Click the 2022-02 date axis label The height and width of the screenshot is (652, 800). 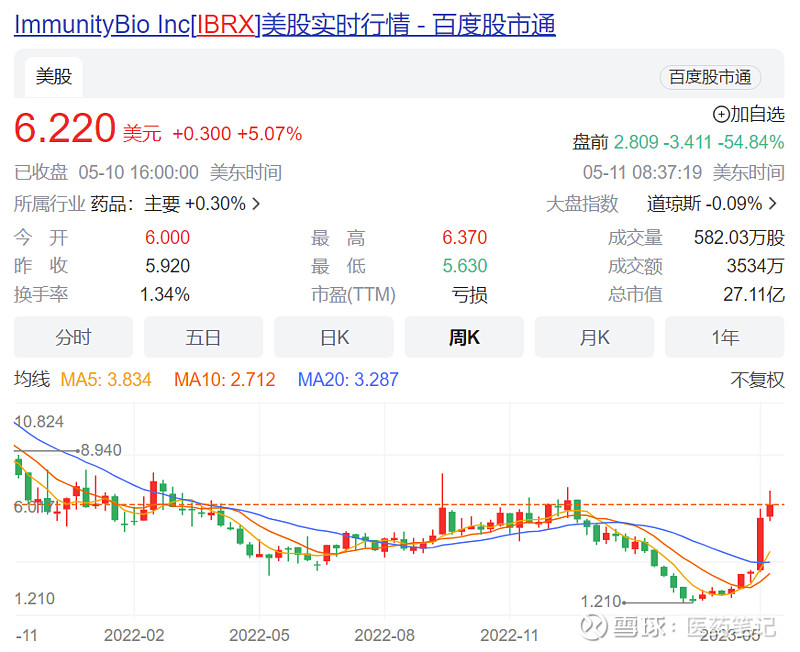134,635
